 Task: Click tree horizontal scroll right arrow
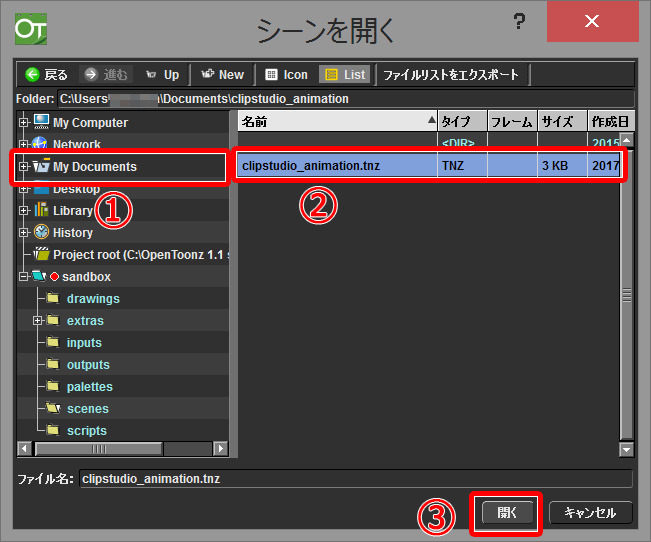click(220, 449)
